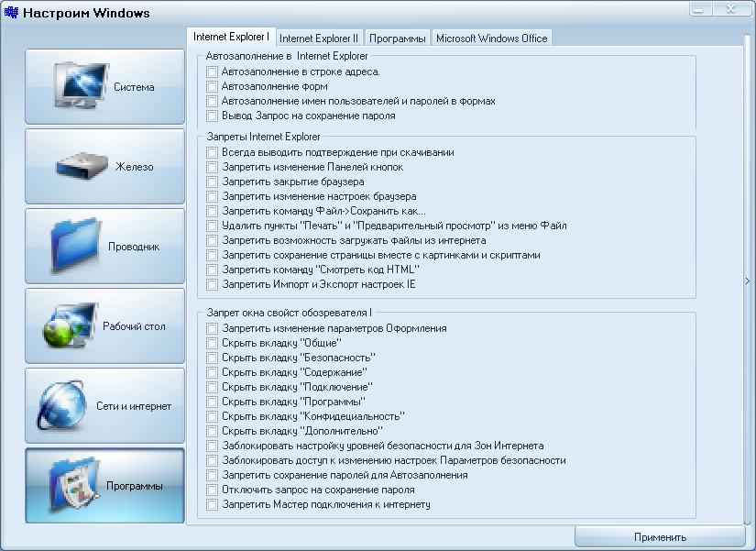Open the Программы tab at top

[x=398, y=39]
